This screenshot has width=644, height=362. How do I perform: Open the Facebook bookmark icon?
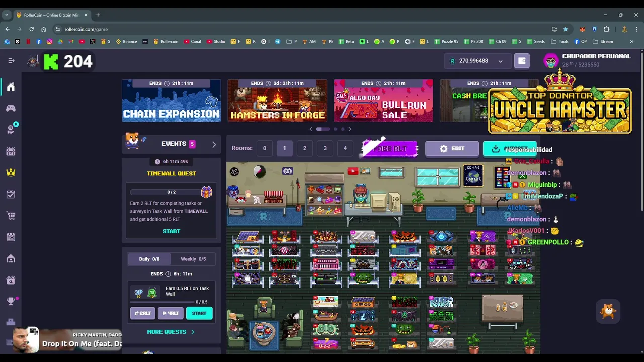point(39,41)
